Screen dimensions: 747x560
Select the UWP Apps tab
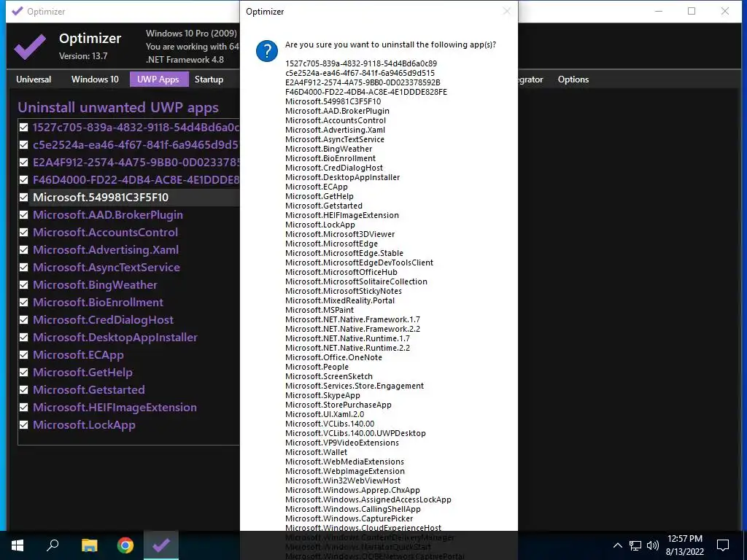click(x=158, y=79)
